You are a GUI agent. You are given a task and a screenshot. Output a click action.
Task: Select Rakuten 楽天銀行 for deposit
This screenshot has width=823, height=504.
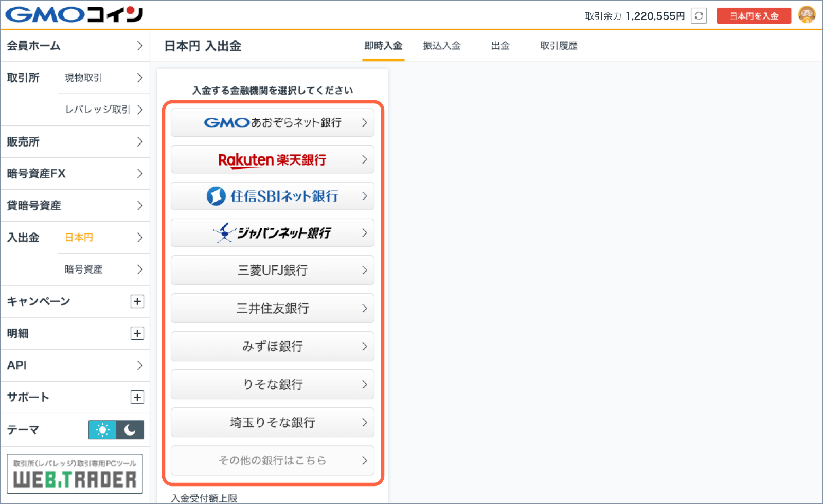tap(273, 159)
